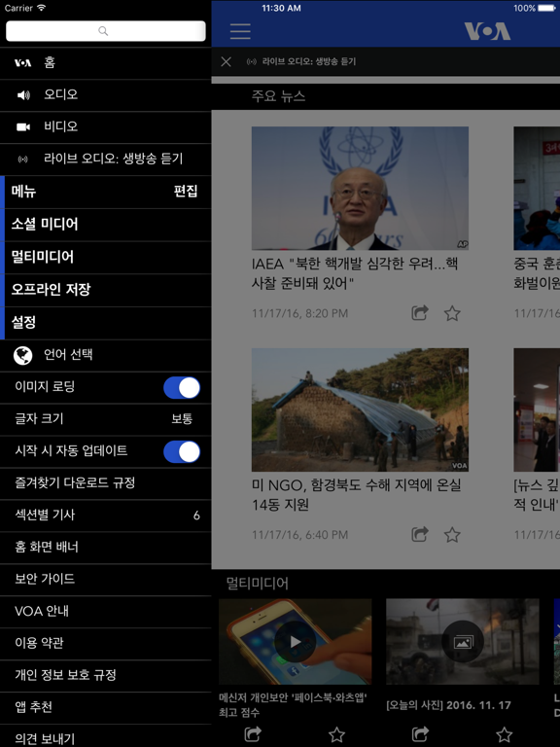This screenshot has height=747, width=560.
Task: Tap the Wi-Fi icon next to Carrier
Action: click(42, 8)
